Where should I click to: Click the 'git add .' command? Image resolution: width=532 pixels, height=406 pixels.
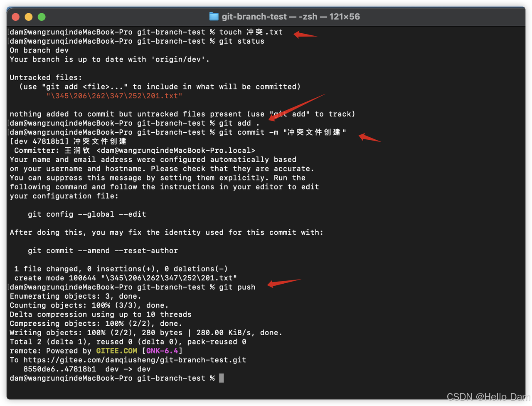(x=239, y=123)
